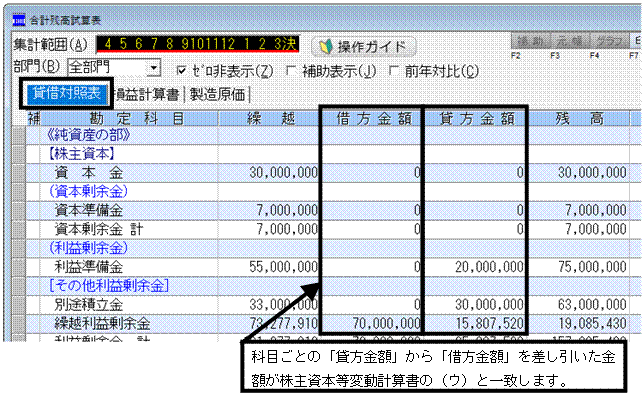Enable the 補助表示(J) checkbox
Viewport: 642px width, 398px height.
(291, 71)
